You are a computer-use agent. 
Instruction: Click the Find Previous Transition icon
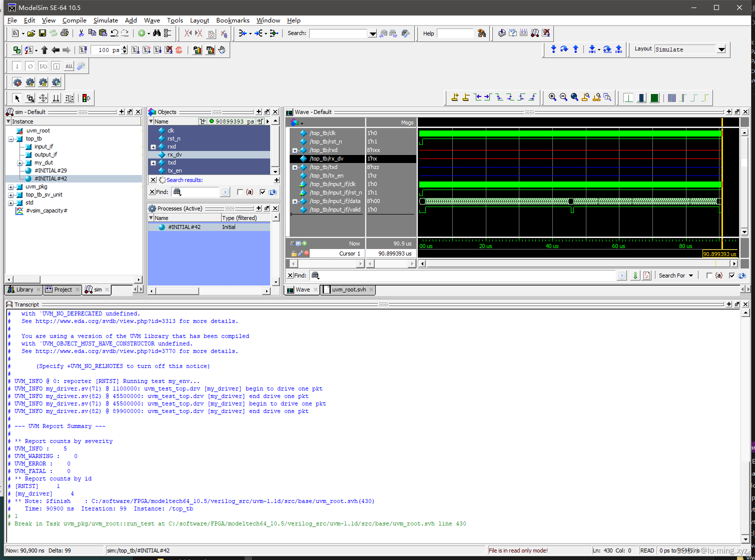pos(478,97)
